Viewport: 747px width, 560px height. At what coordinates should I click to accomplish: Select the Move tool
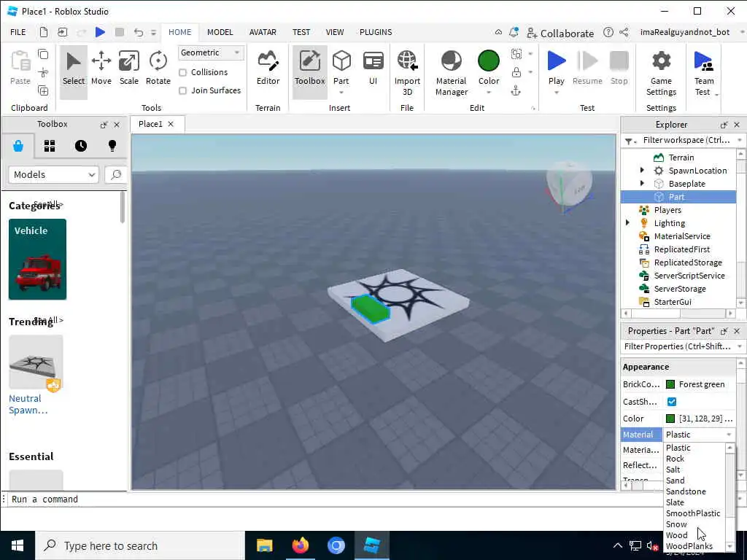101,68
